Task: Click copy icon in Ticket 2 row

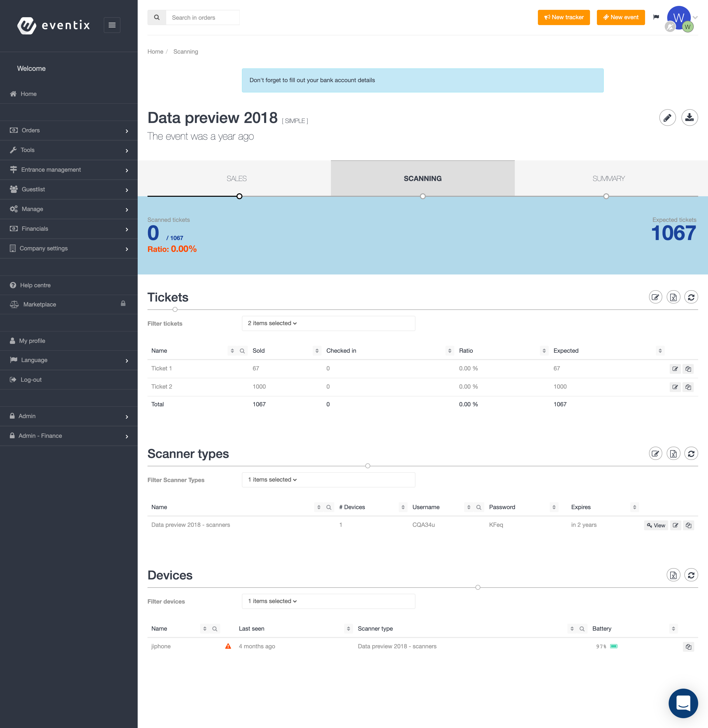Action: (x=688, y=387)
